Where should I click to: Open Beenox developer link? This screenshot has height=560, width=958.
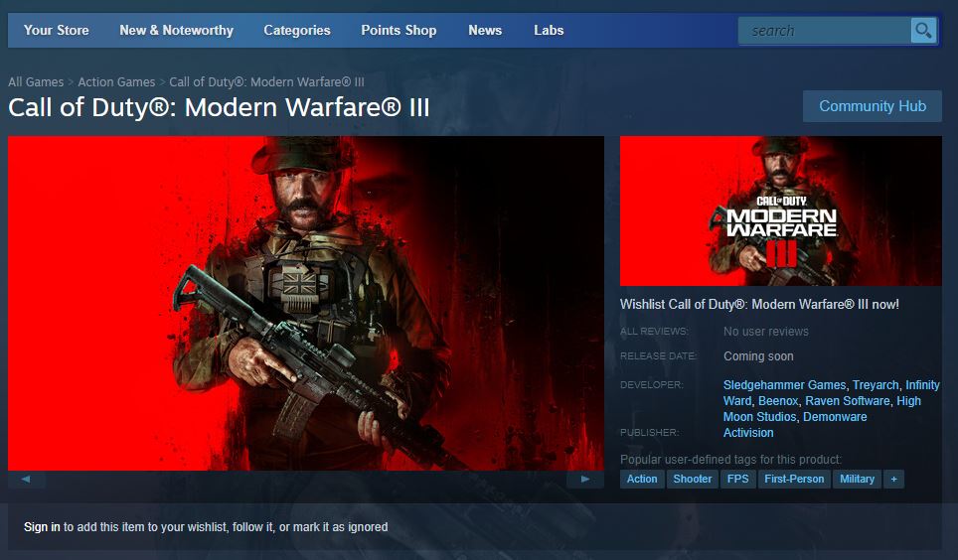click(778, 401)
